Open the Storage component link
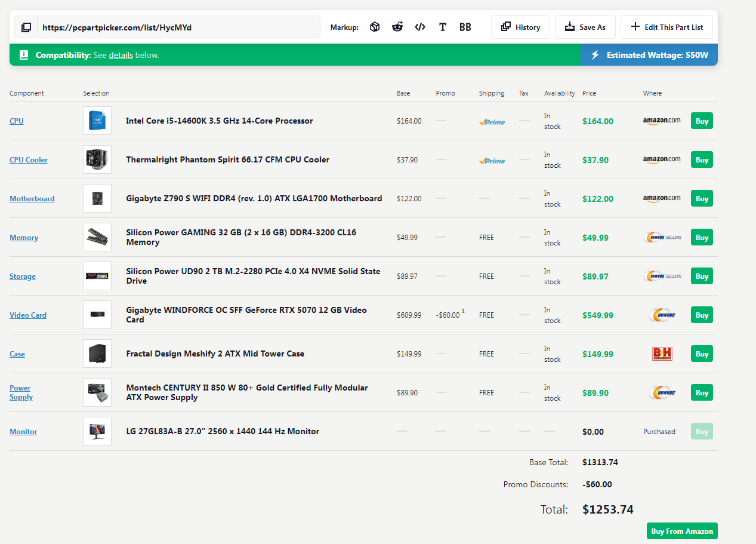756x544 pixels. (x=23, y=276)
